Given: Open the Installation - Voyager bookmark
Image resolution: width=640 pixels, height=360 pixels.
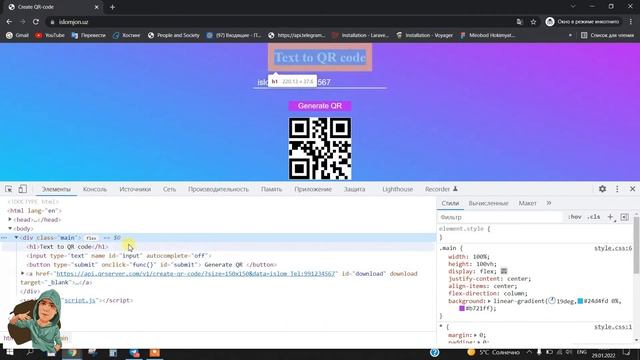Looking at the screenshot, I should [x=424, y=36].
